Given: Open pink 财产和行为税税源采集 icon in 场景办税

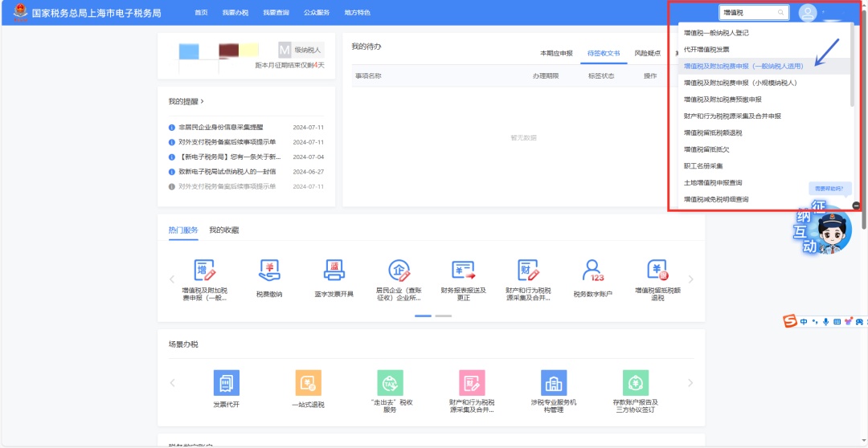Looking at the screenshot, I should click(473, 383).
